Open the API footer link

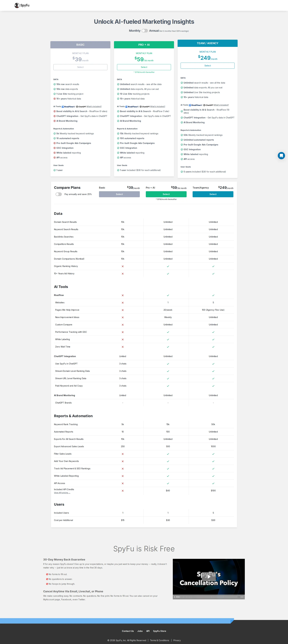tap(148, 631)
